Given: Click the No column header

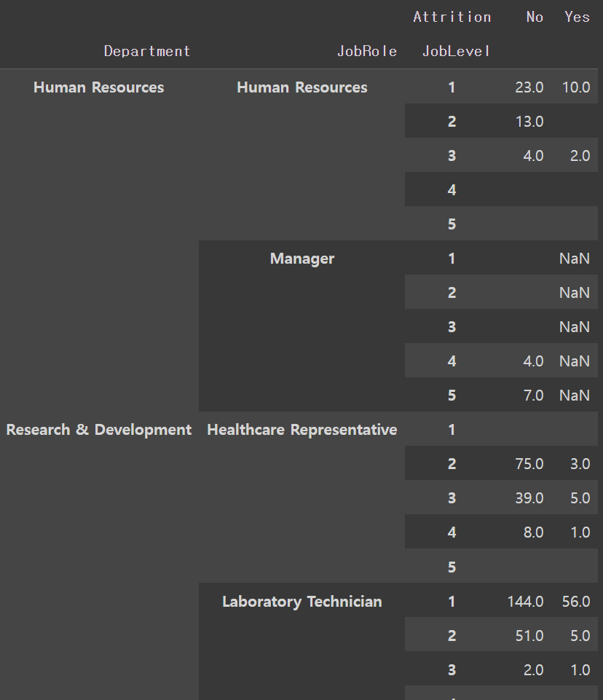Looking at the screenshot, I should click(x=535, y=17).
